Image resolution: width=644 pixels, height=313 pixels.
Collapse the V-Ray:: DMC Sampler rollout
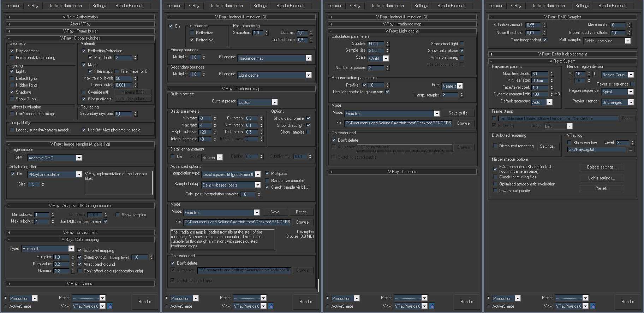(562, 17)
